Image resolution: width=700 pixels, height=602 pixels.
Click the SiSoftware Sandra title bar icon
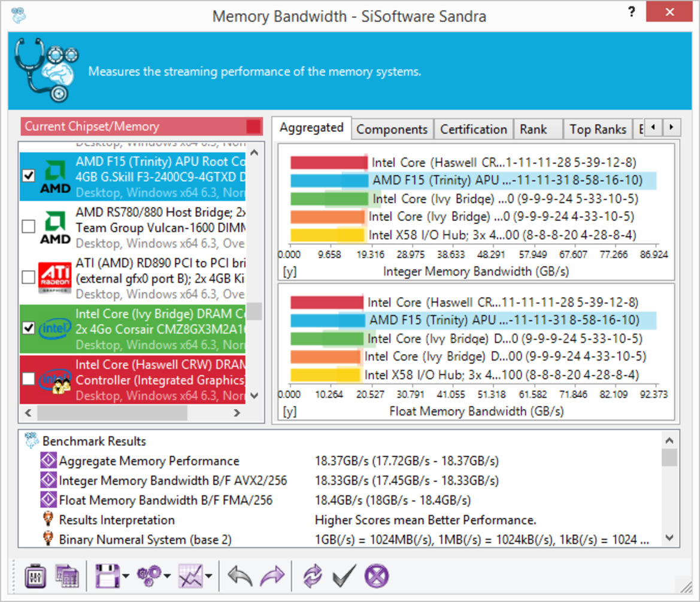(19, 15)
